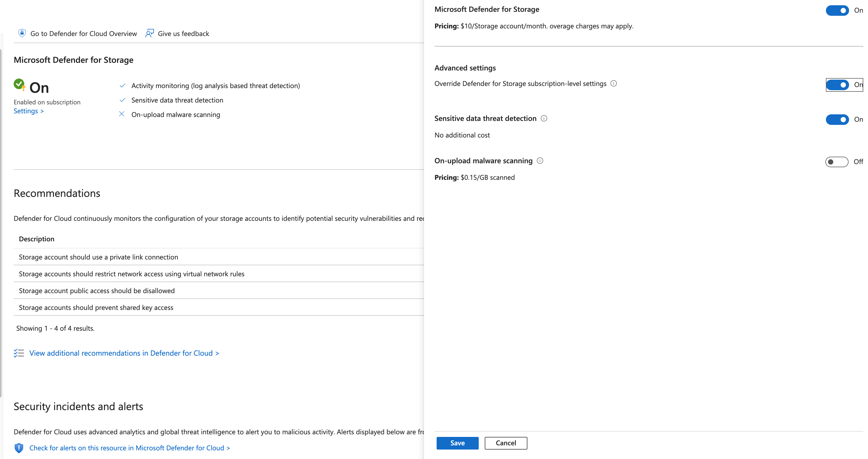
Task: Click the feedback person icon
Action: point(150,33)
